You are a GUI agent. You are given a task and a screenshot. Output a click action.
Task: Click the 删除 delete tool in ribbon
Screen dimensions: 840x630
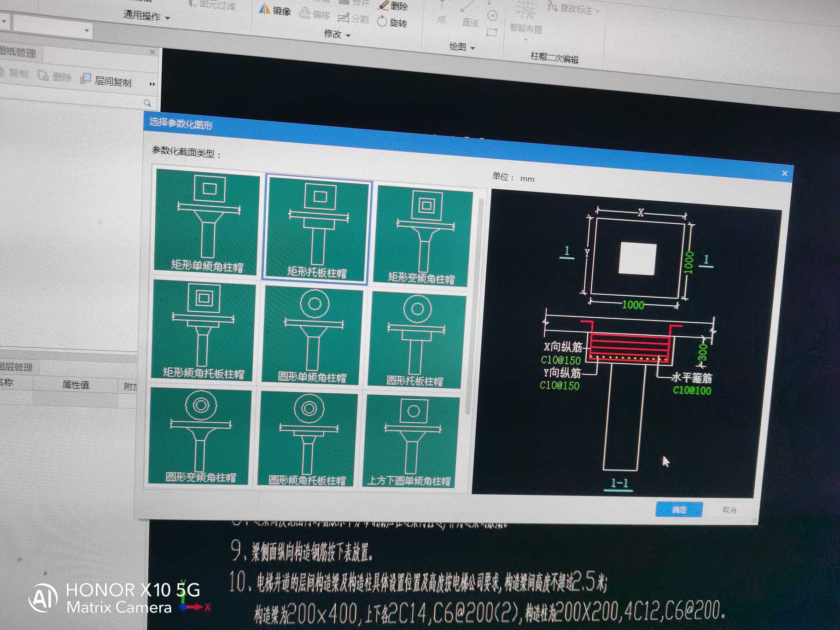(394, 6)
